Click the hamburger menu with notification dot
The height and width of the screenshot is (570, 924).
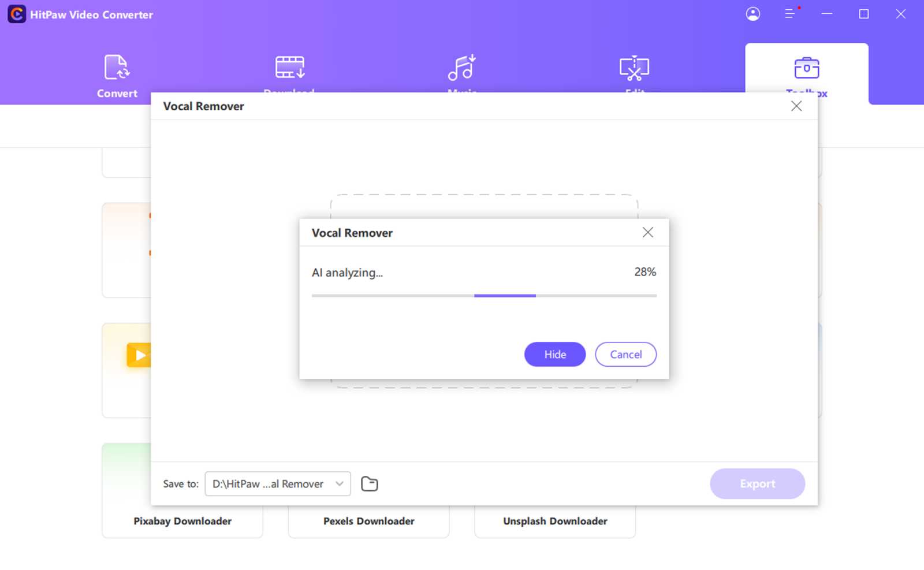(x=790, y=14)
